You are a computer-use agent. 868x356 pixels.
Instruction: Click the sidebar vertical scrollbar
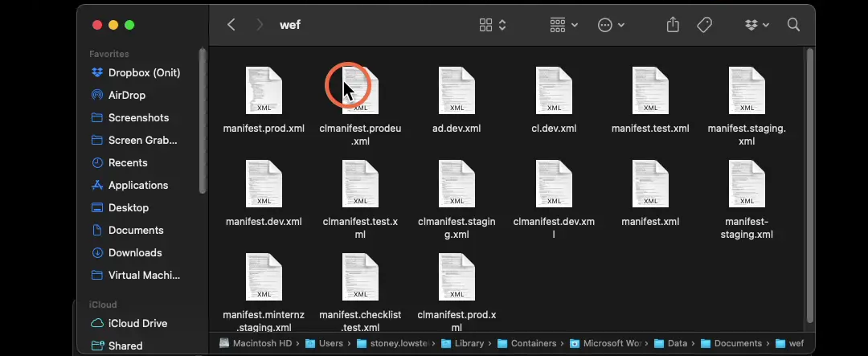pyautogui.click(x=203, y=121)
